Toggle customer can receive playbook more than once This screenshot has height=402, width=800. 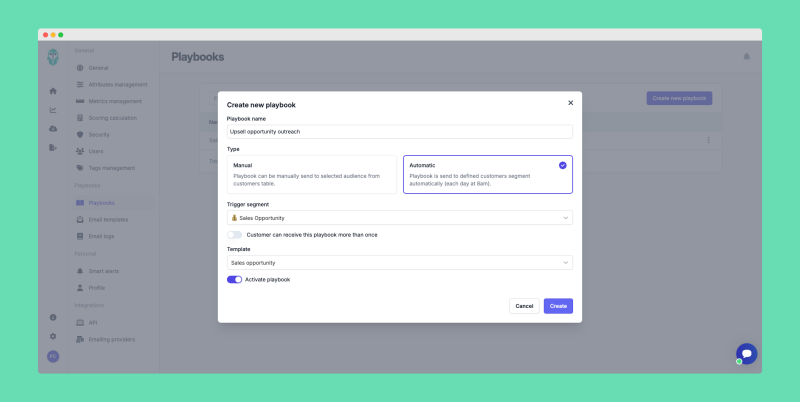point(234,235)
